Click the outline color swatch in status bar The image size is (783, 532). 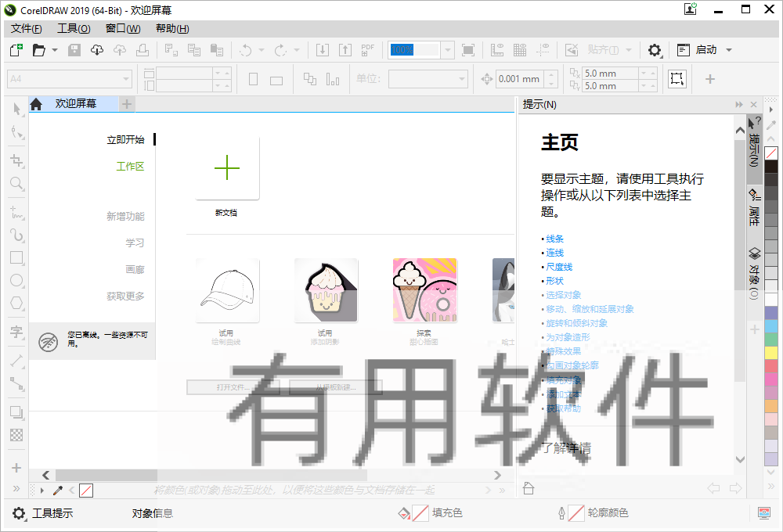click(576, 513)
